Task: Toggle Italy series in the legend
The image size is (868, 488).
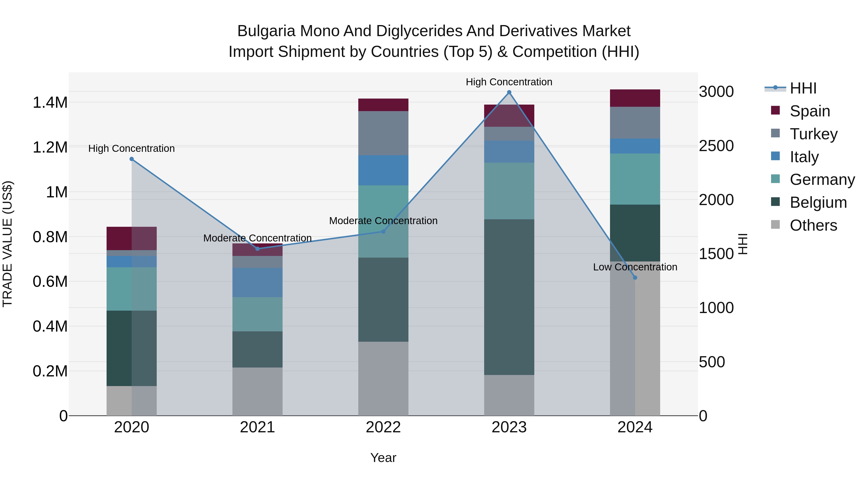Action: click(x=794, y=157)
